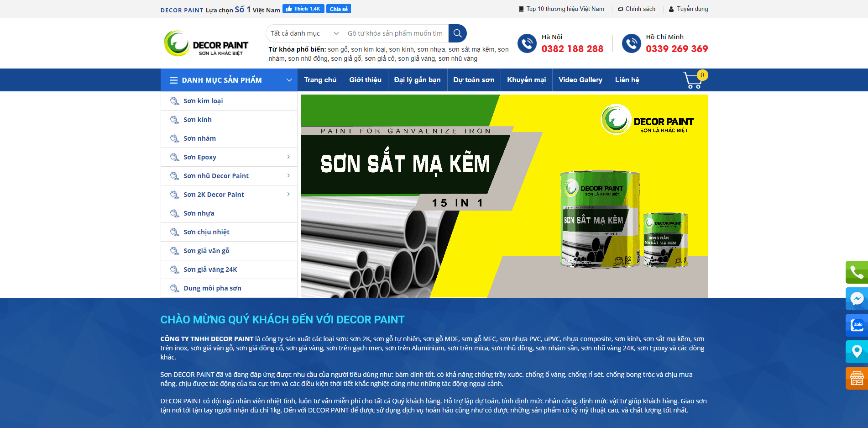Open the floating Zalo chat icon
The width and height of the screenshot is (868, 428).
coord(857,325)
